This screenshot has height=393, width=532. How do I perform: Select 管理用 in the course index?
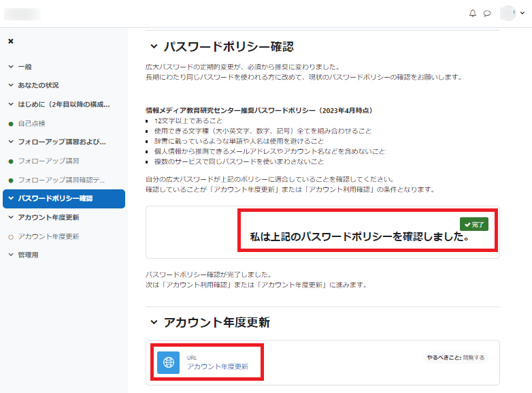[28, 255]
